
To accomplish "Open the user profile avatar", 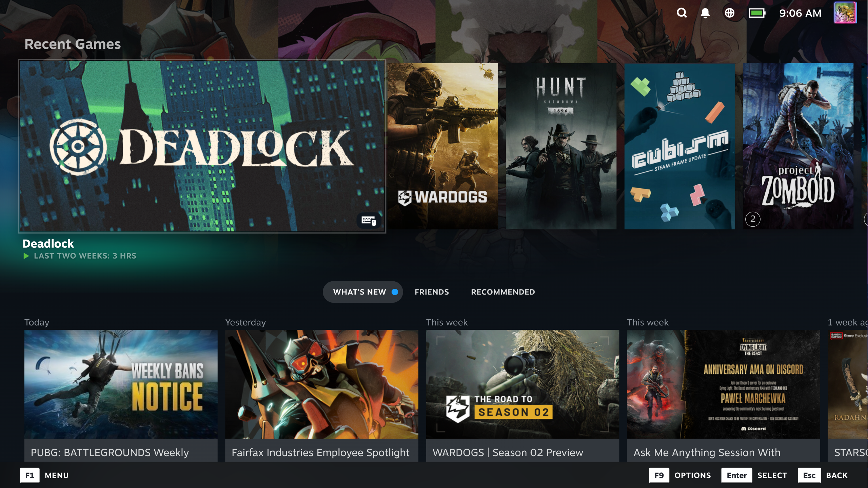I will click(845, 13).
